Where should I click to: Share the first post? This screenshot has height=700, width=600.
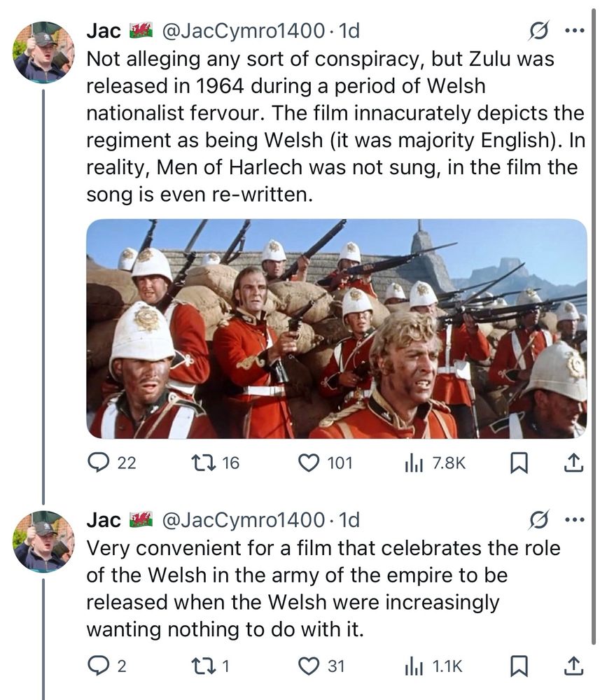tap(573, 463)
